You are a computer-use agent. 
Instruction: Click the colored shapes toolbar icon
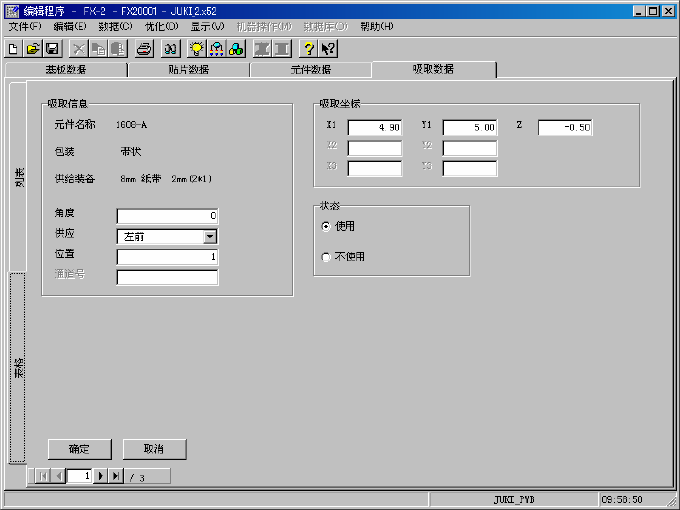pyautogui.click(x=236, y=49)
